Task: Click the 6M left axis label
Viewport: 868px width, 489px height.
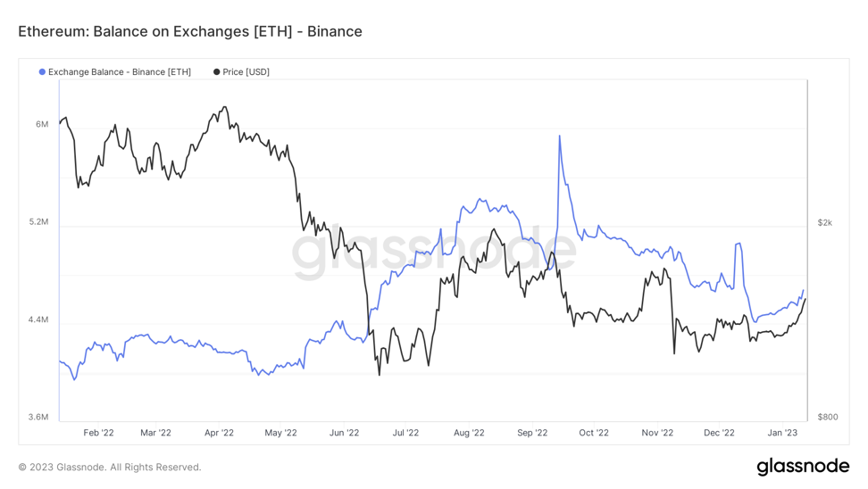Action: (x=42, y=125)
